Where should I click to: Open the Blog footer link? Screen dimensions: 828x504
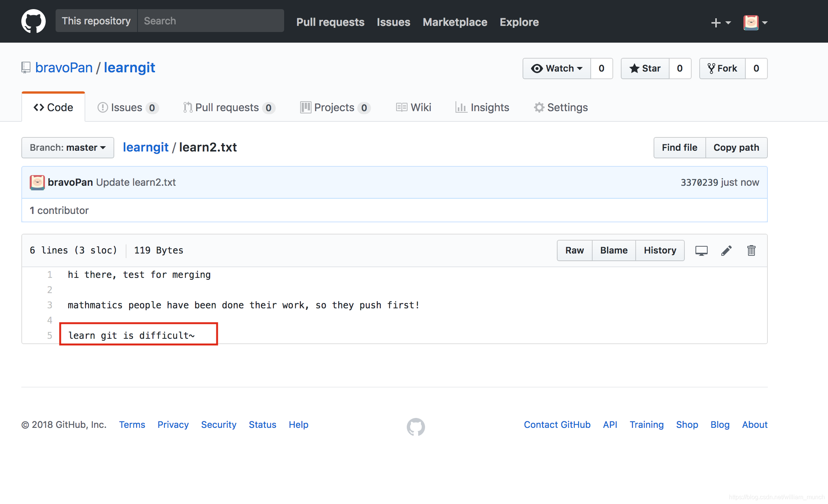point(720,424)
